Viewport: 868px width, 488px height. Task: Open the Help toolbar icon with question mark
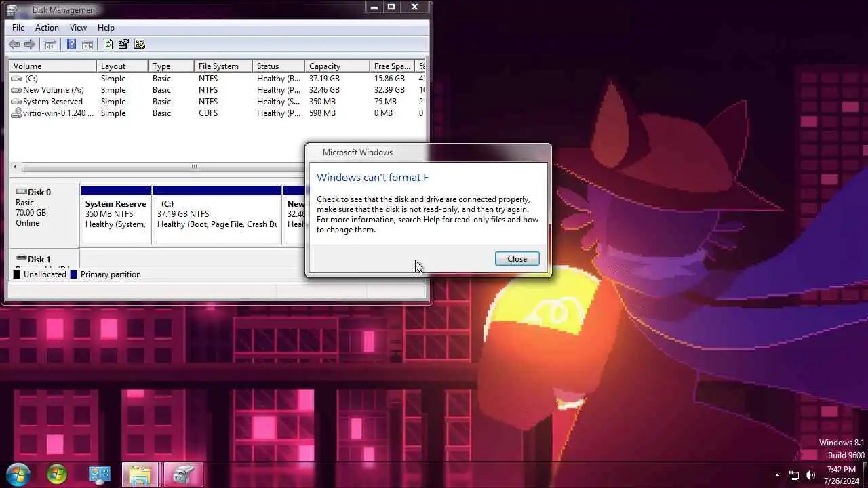tap(71, 45)
